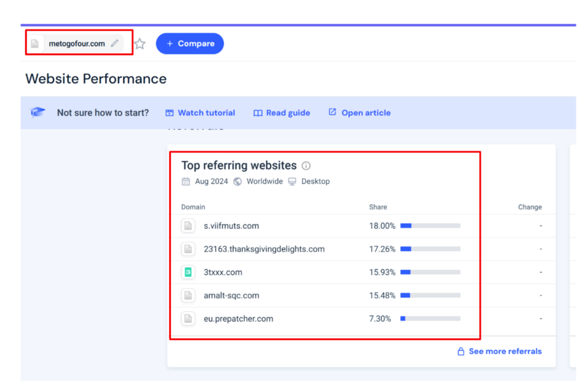Click the graduation cap icon
The image size is (588, 386).
tap(37, 112)
